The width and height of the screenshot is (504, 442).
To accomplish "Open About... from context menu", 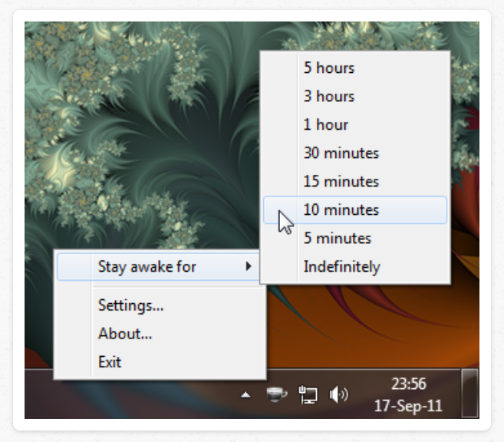I will point(161,333).
